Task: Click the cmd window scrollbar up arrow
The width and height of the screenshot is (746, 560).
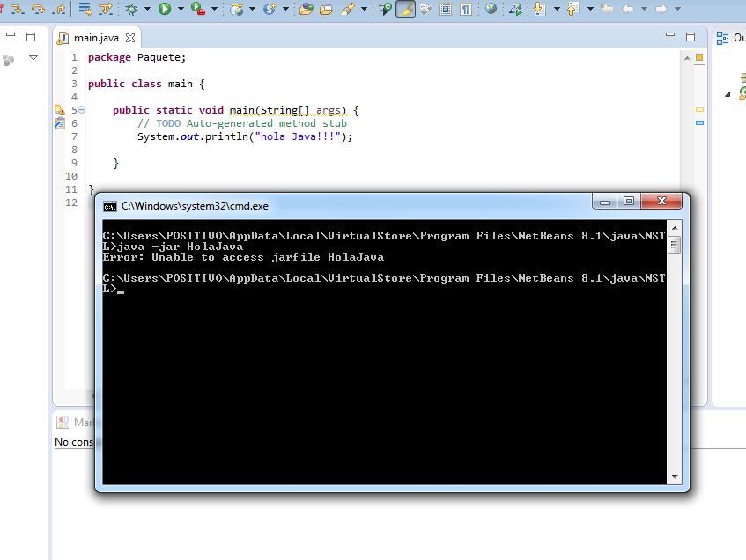Action: pyautogui.click(x=675, y=228)
